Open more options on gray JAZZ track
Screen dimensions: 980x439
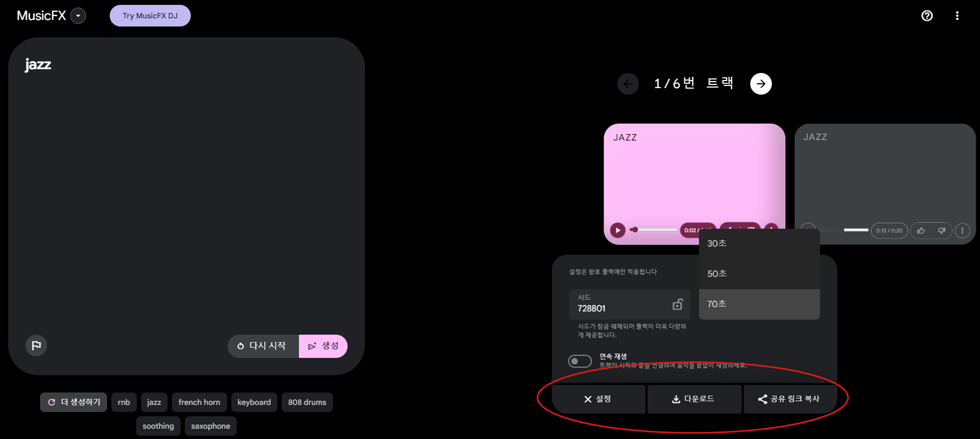coord(962,230)
